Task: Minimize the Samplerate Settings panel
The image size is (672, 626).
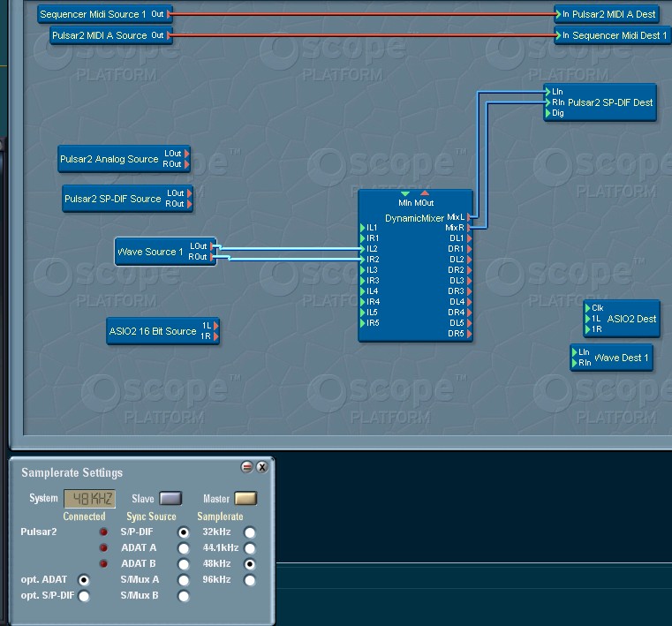Action: tap(247, 467)
